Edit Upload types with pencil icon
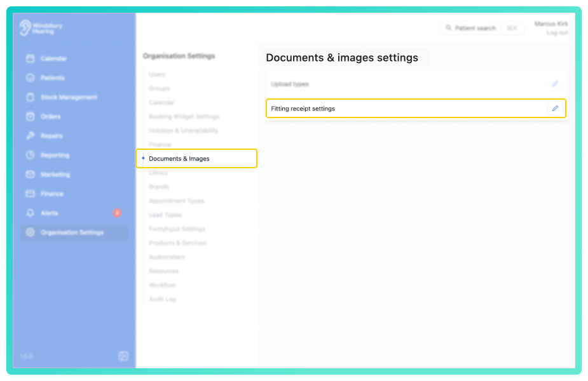This screenshot has height=381, width=588. click(x=555, y=84)
